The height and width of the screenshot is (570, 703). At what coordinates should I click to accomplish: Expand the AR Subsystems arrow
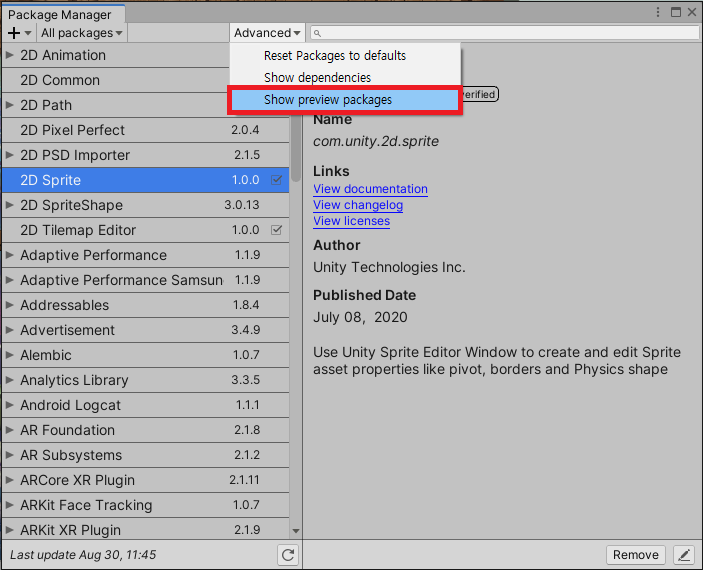9,455
